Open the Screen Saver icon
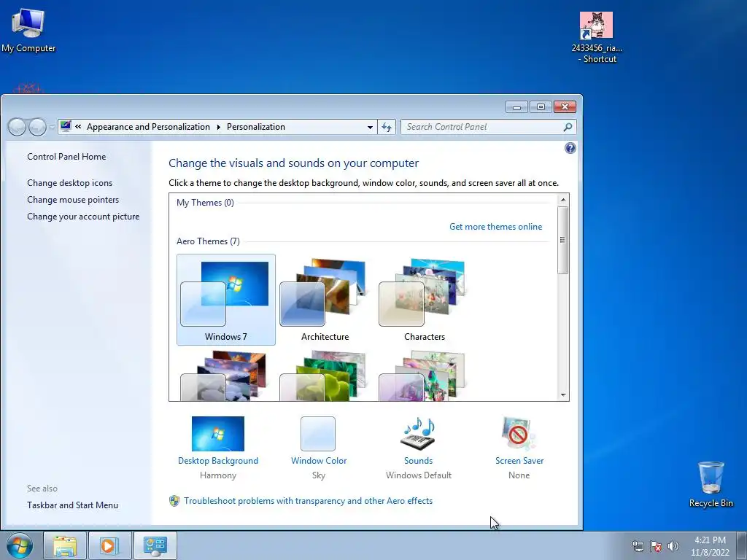The image size is (747, 560). pos(519,433)
